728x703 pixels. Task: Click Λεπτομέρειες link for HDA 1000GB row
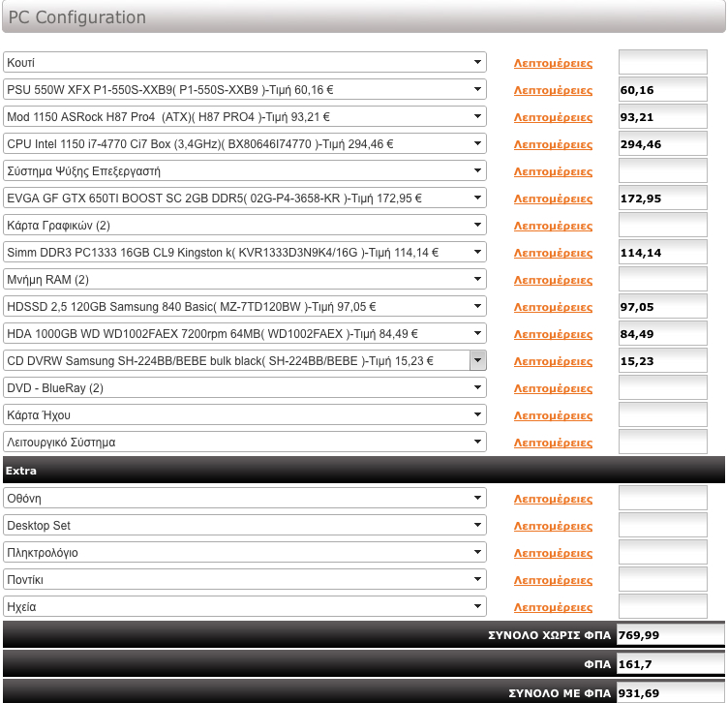click(x=553, y=334)
